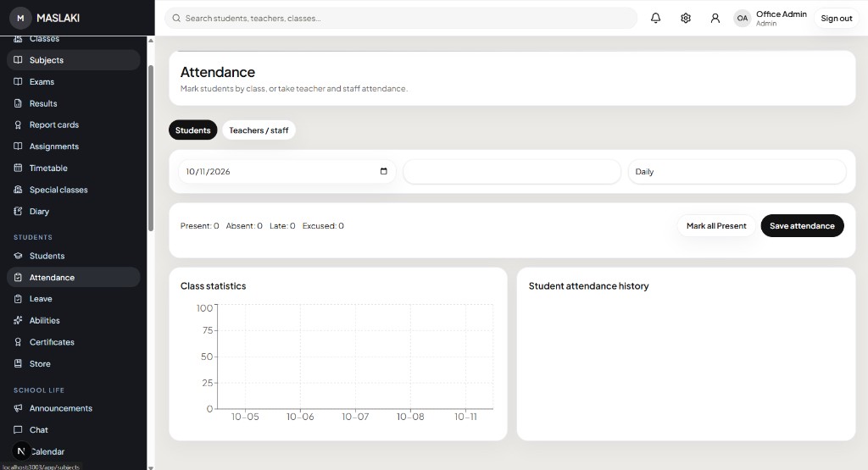The height and width of the screenshot is (470, 868).
Task: Open notifications bell icon
Action: tap(655, 19)
